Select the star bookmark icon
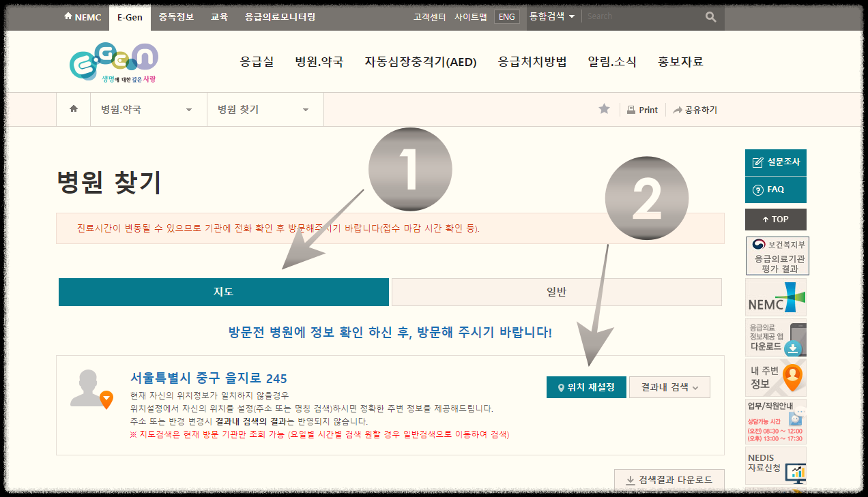 pos(603,109)
